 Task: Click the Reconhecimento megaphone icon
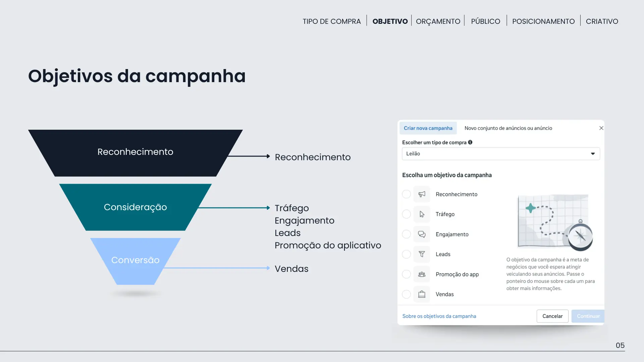point(422,194)
